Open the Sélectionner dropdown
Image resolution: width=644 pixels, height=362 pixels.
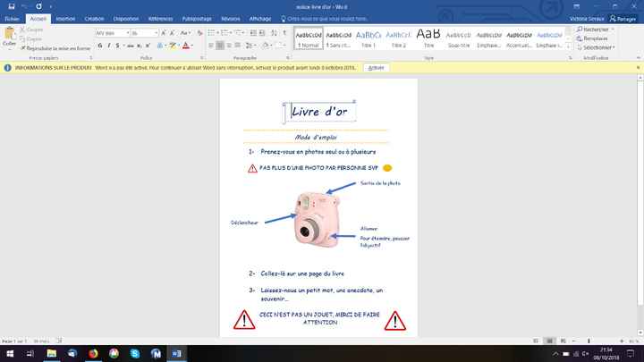pyautogui.click(x=596, y=47)
